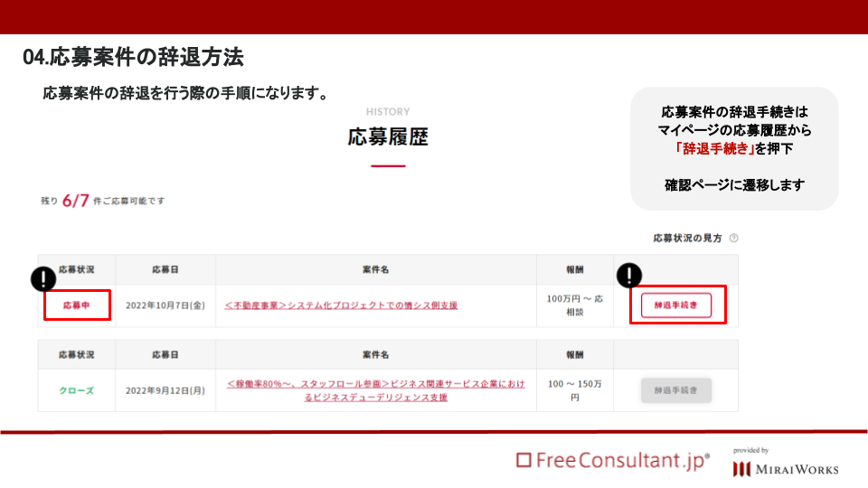Click the exclamation mark icon above 辞退手続き

(x=629, y=275)
